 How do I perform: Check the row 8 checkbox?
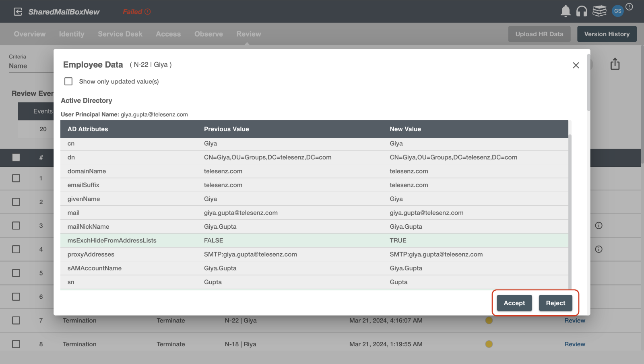click(16, 344)
